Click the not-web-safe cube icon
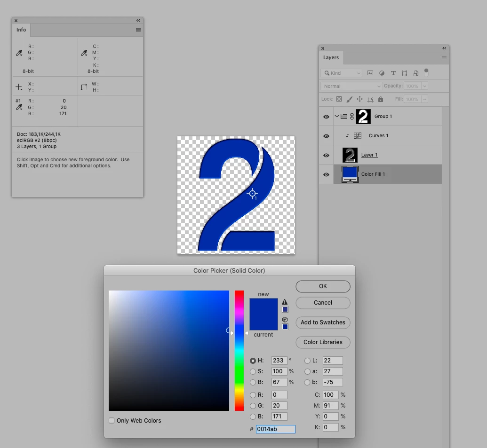The height and width of the screenshot is (448, 487). point(285,320)
